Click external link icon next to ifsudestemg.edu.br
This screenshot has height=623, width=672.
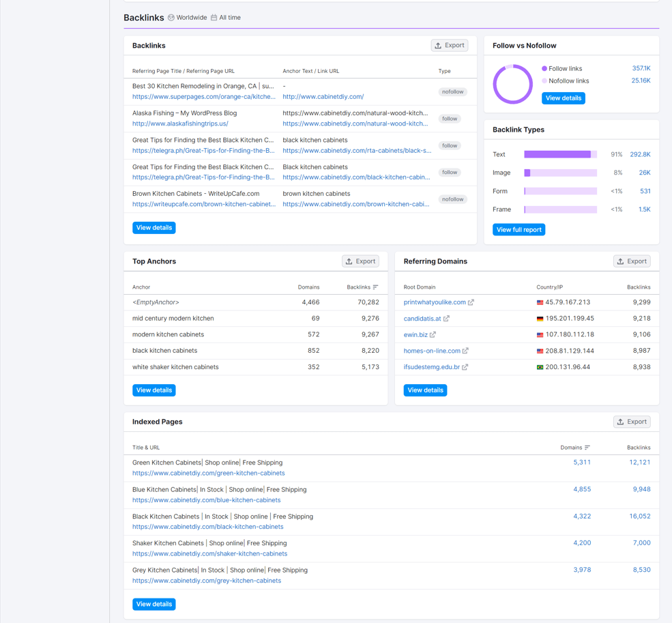[465, 367]
